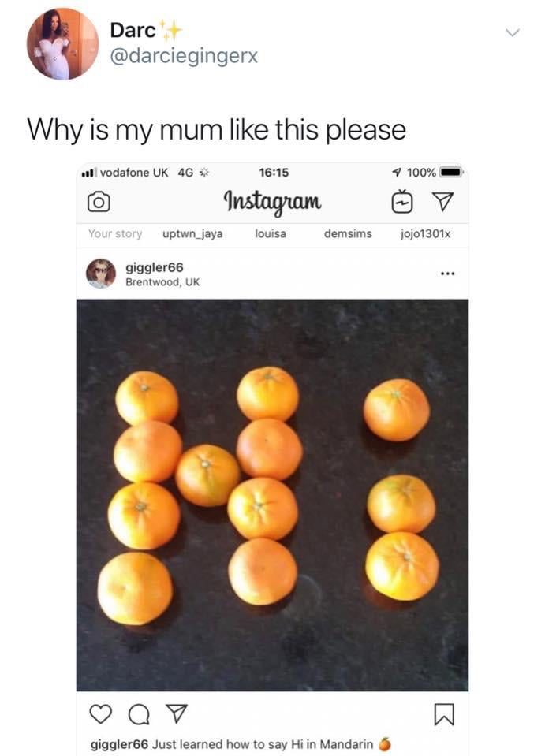The width and height of the screenshot is (545, 756).
Task: Open louisa story
Action: click(271, 234)
